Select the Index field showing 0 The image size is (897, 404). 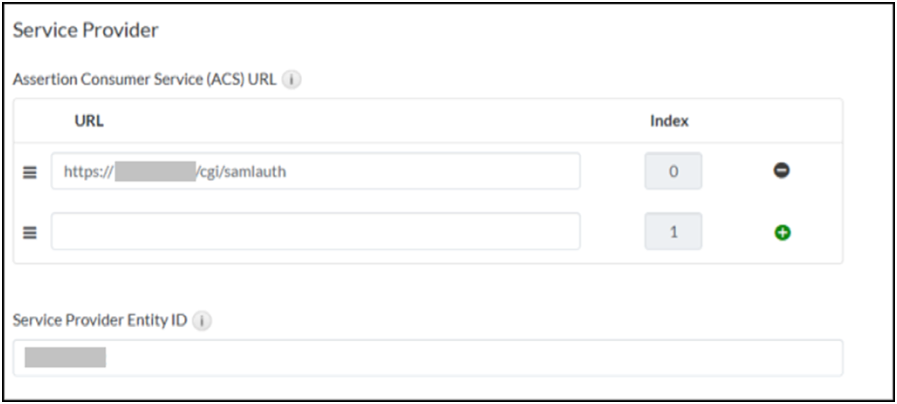pyautogui.click(x=673, y=171)
